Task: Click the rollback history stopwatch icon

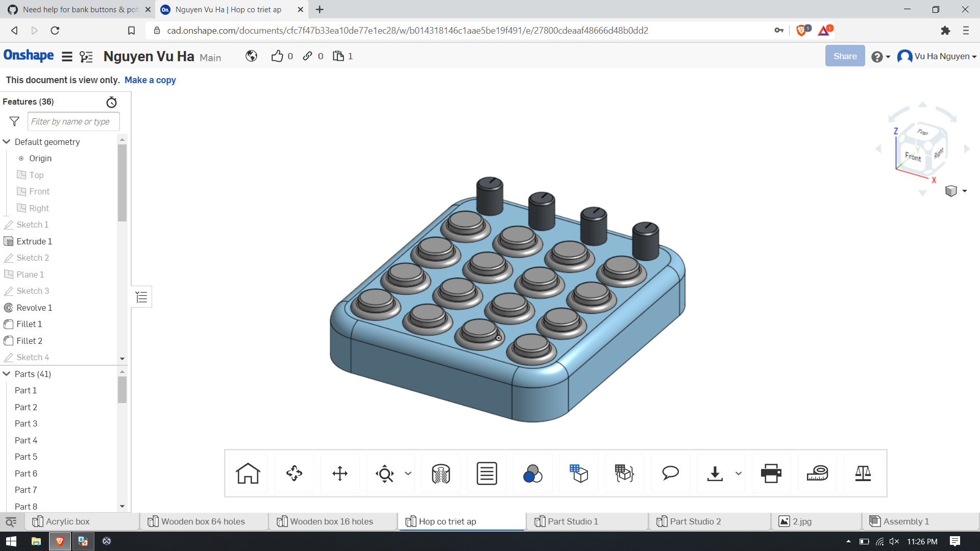Action: tap(111, 102)
